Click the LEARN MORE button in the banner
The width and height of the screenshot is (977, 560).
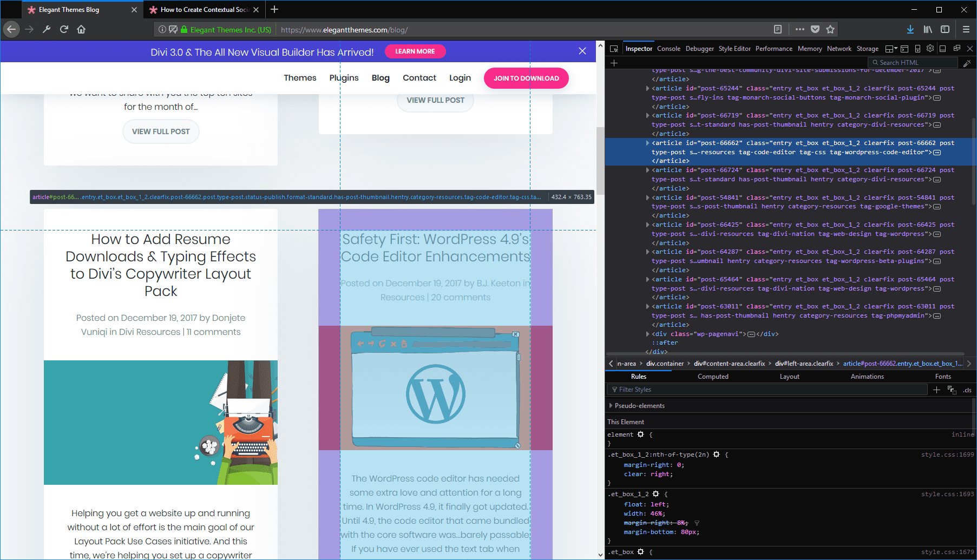pyautogui.click(x=415, y=51)
